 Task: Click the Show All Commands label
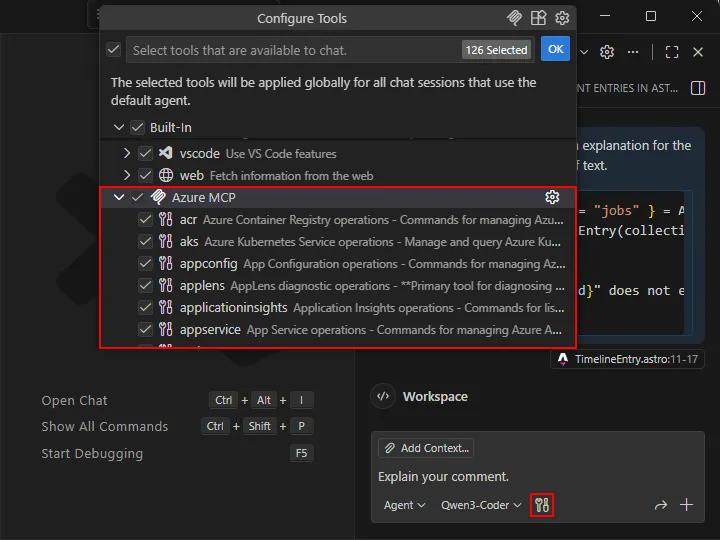[105, 427]
